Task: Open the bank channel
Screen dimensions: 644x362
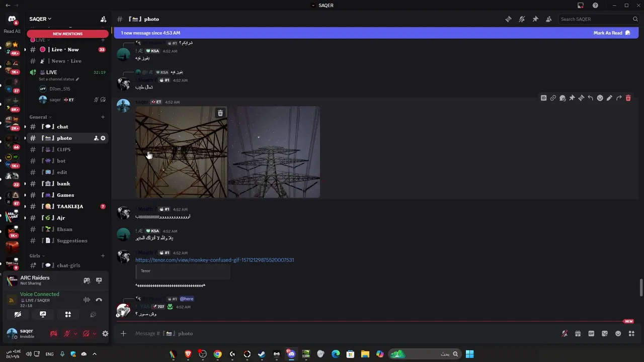Action: [68, 184]
